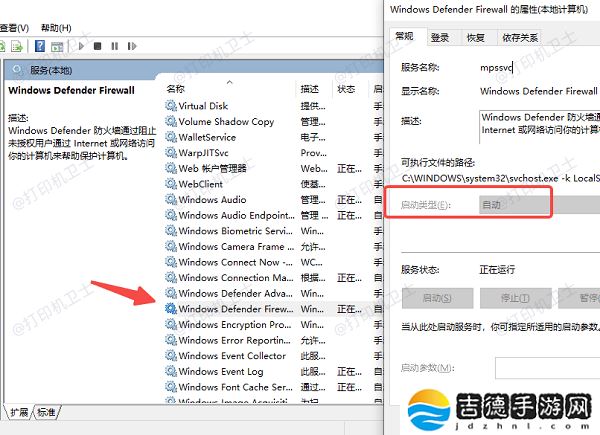Click the Export list toolbar icon

point(16,47)
